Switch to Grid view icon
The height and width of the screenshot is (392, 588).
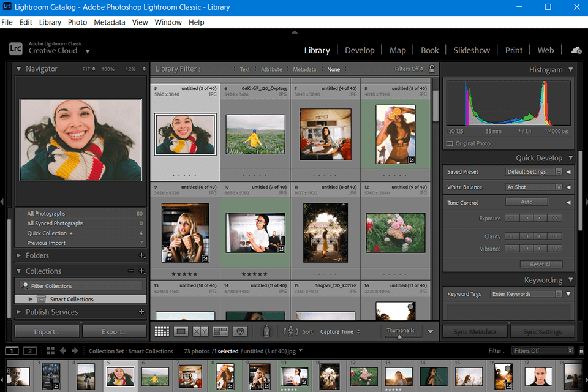162,331
